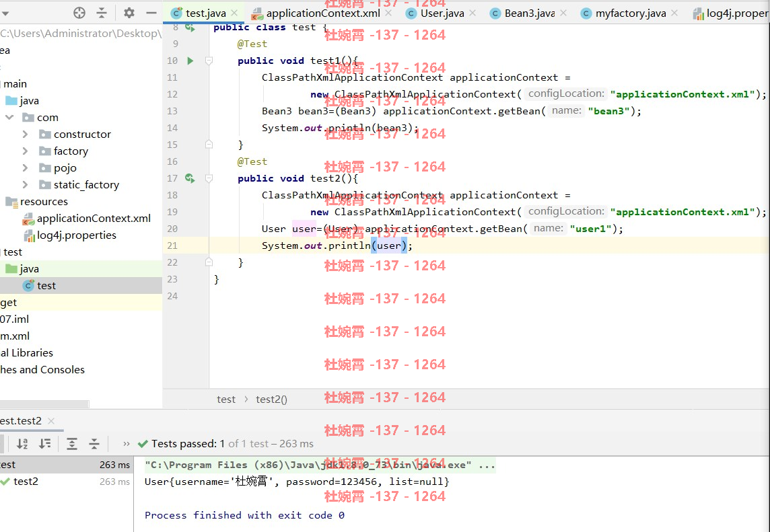
Task: Close the applicationContext.xml editor tab
Action: tap(388, 13)
